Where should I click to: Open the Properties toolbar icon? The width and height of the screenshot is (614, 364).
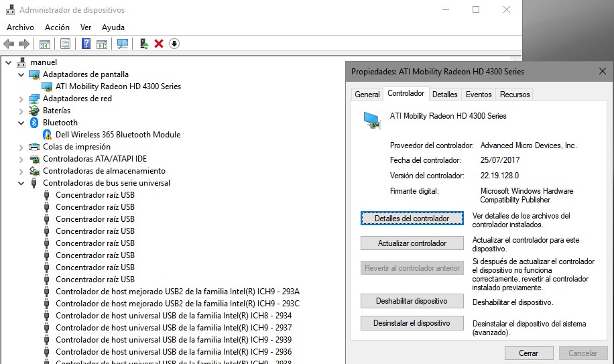66,44
